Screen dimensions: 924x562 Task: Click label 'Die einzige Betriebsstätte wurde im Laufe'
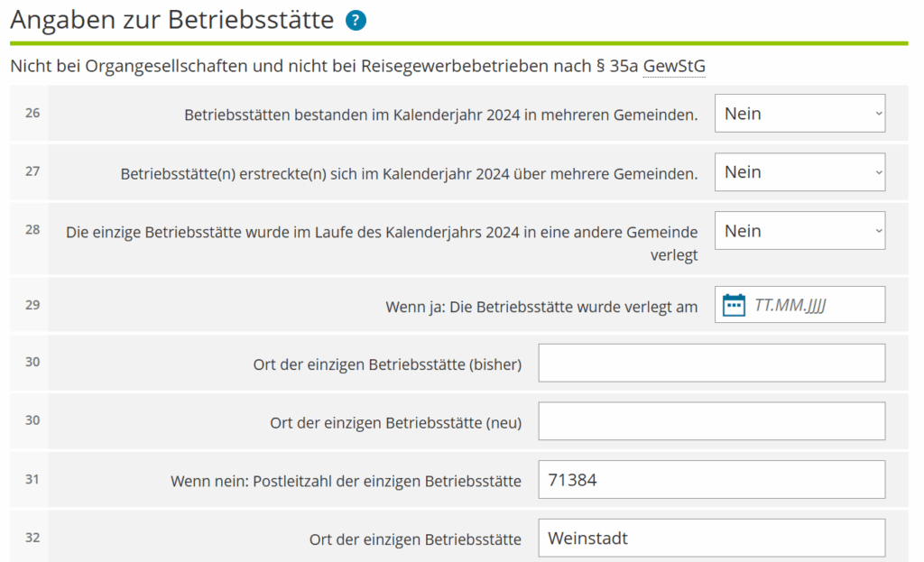click(x=382, y=233)
